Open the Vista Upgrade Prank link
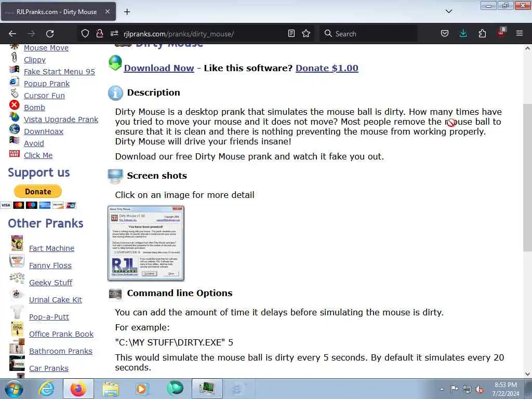This screenshot has width=532, height=399. [61, 119]
